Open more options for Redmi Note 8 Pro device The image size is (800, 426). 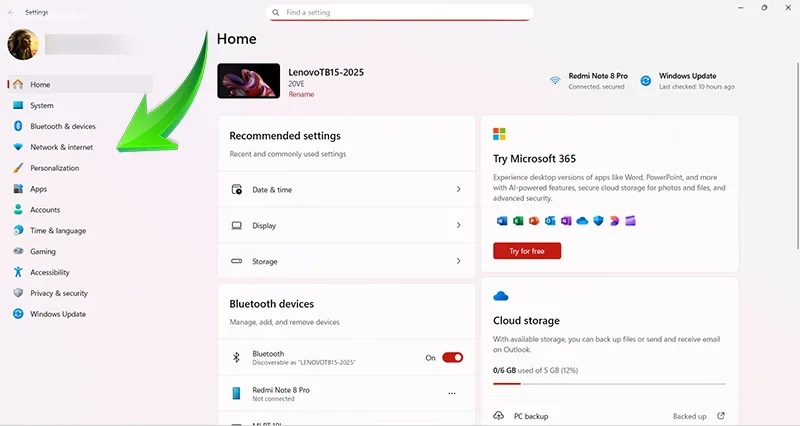click(x=452, y=393)
